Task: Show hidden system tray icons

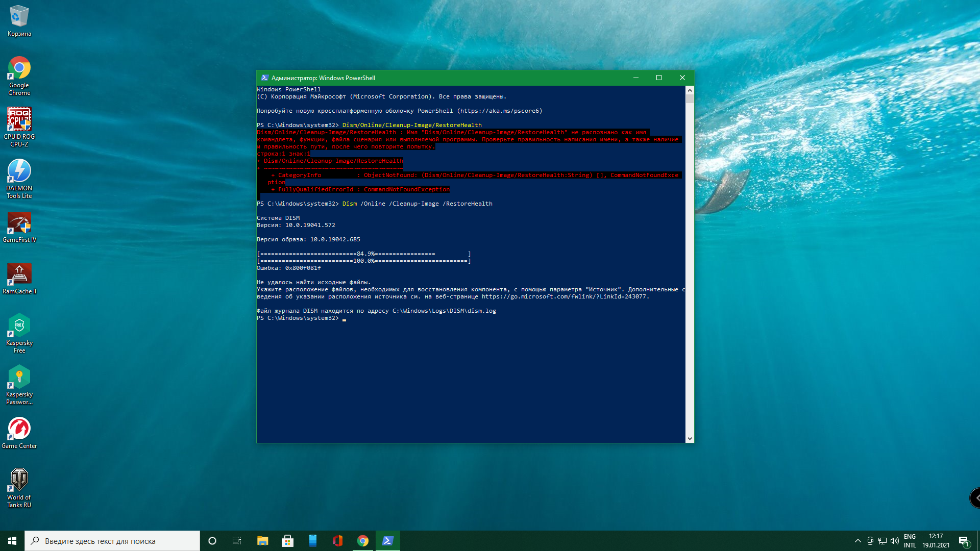Action: (858, 541)
